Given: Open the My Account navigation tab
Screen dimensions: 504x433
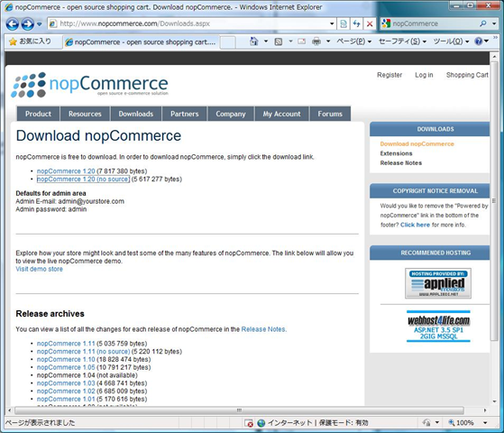Looking at the screenshot, I should tap(282, 114).
